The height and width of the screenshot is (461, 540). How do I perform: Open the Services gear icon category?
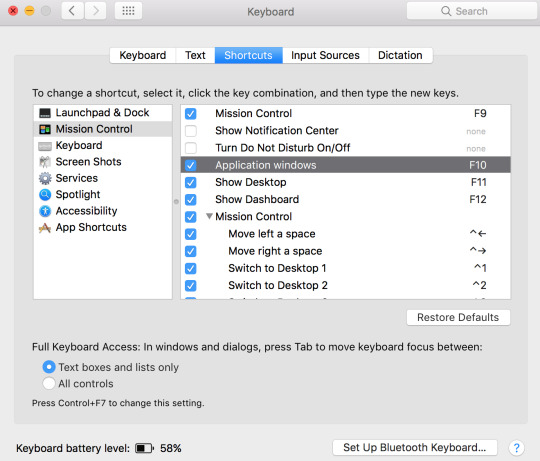45,178
